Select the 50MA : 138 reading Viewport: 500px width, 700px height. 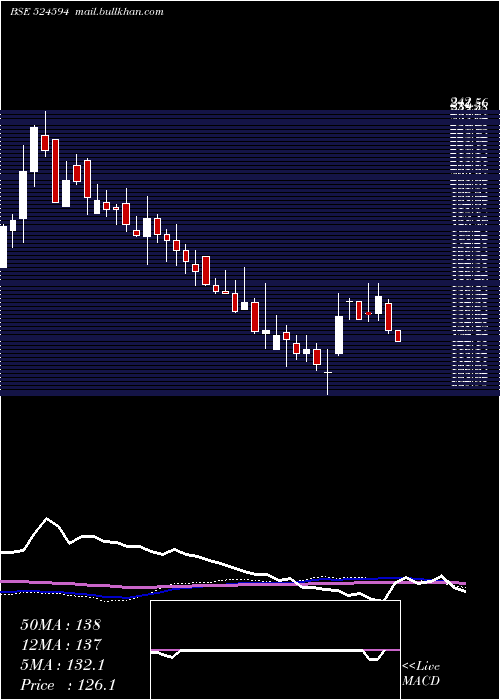coord(61,625)
